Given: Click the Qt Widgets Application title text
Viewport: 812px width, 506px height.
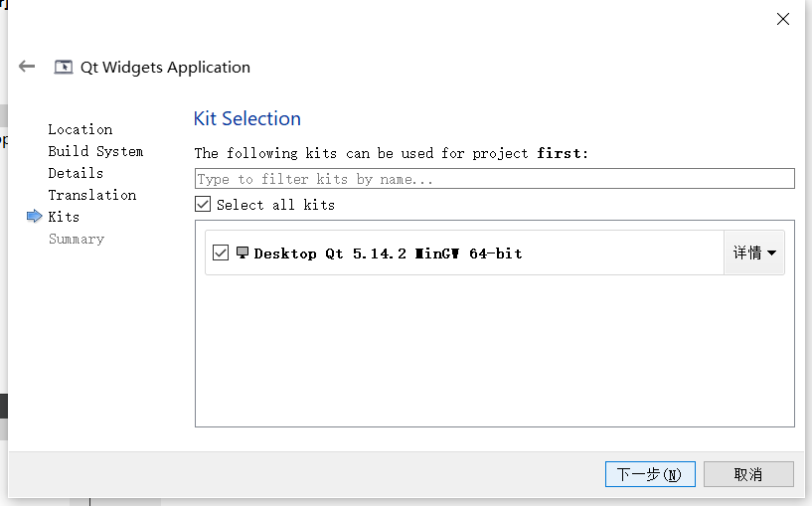Looking at the screenshot, I should pyautogui.click(x=165, y=68).
